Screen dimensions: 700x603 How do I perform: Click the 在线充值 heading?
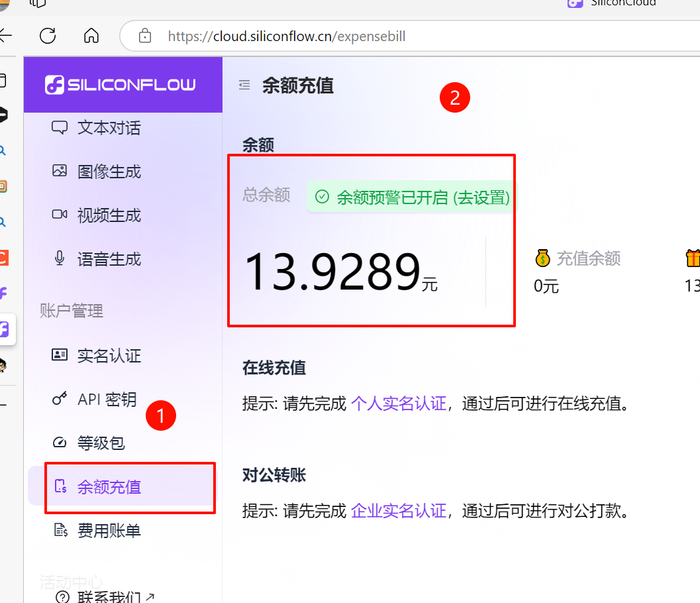click(274, 368)
